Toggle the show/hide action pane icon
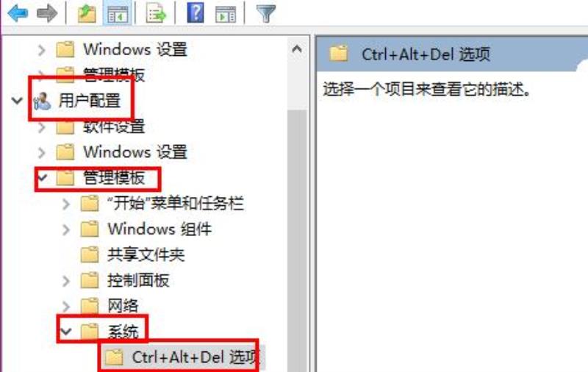The image size is (588, 372). coord(226,14)
